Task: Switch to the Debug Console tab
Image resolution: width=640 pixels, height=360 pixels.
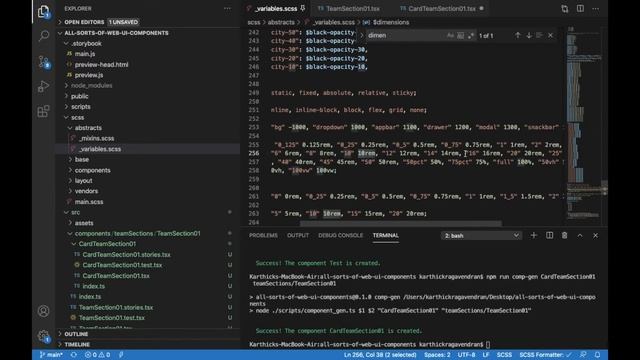Action: 340,236
